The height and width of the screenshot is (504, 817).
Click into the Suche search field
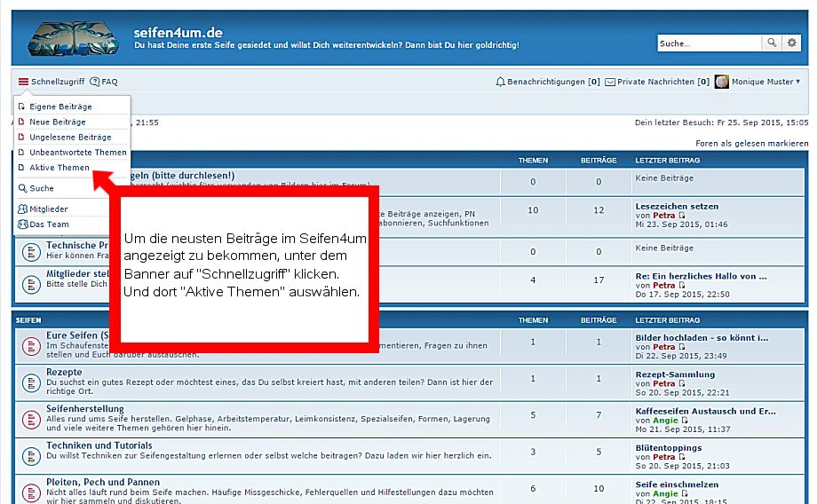[709, 43]
